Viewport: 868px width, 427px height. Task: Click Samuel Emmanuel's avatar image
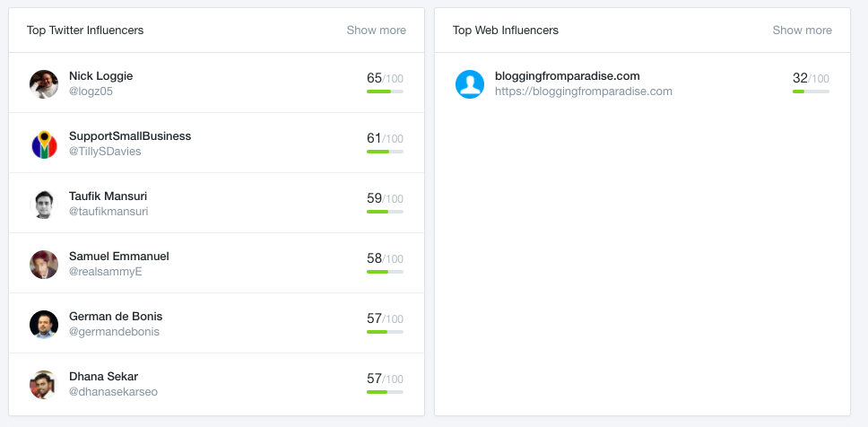(44, 265)
